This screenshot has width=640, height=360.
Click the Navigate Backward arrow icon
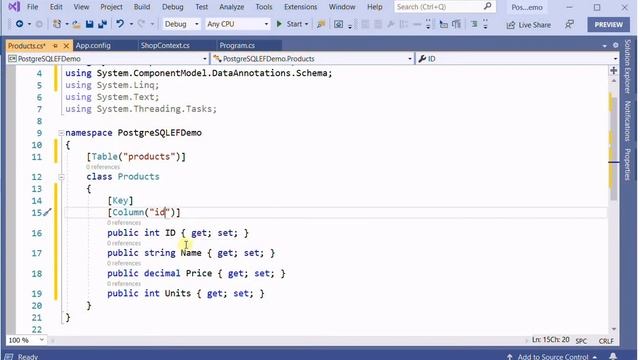pyautogui.click(x=19, y=24)
